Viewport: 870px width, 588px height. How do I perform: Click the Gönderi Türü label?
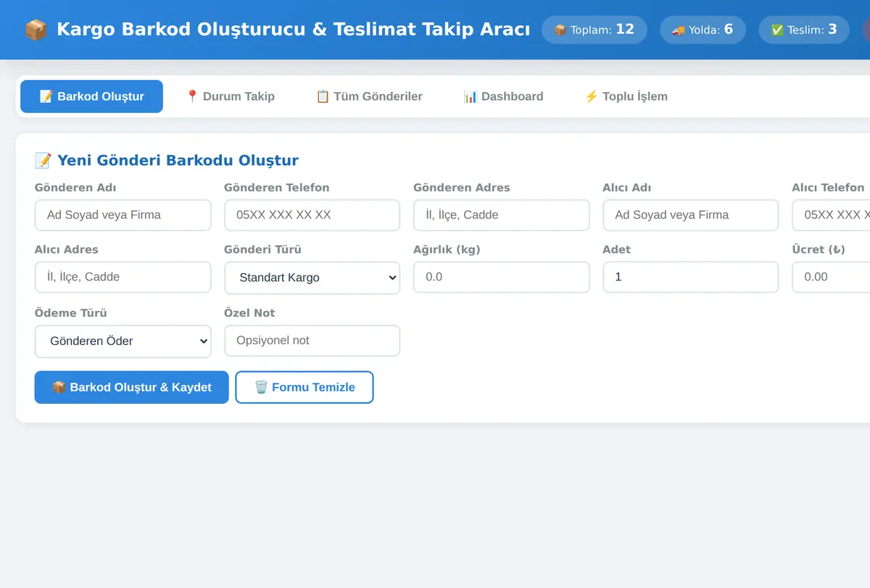tap(262, 249)
